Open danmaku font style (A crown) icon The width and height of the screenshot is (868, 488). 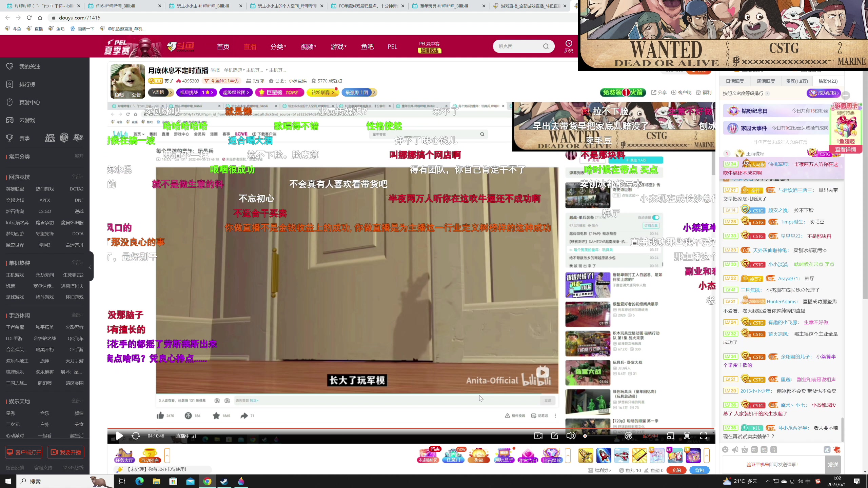(745, 450)
